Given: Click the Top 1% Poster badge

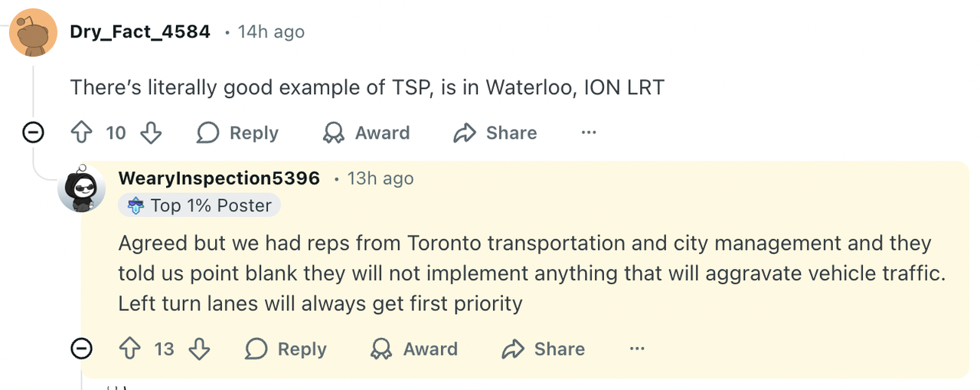Looking at the screenshot, I should (x=200, y=205).
